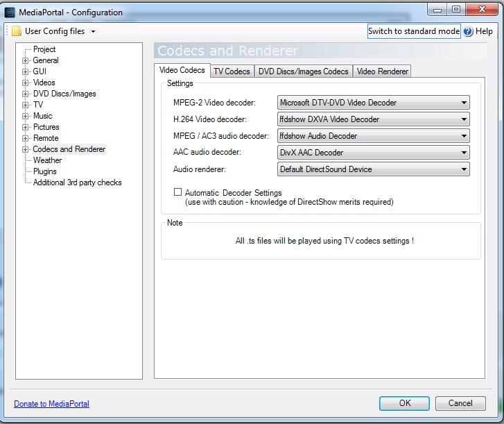Click the Help question mark icon
504x424 pixels.
pyautogui.click(x=468, y=31)
